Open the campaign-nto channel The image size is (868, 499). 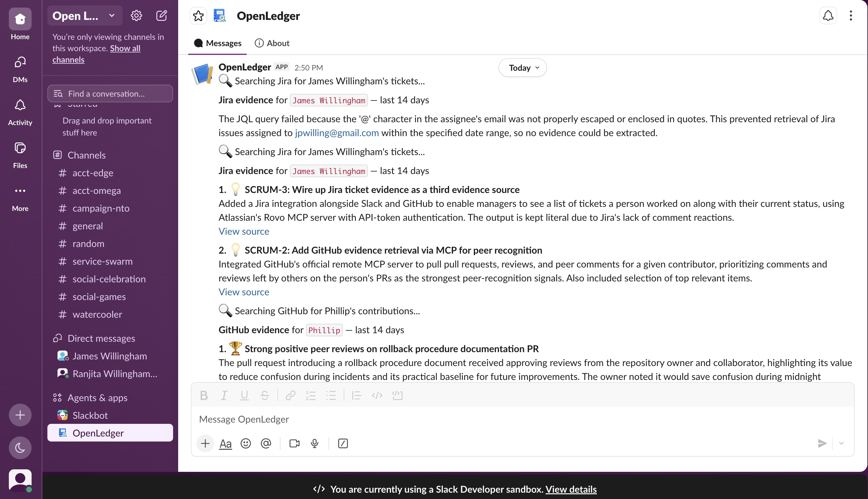coord(110,208)
